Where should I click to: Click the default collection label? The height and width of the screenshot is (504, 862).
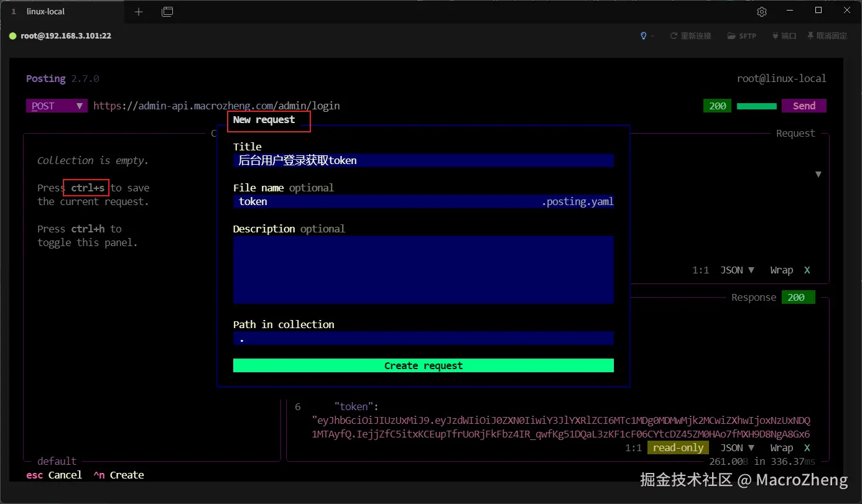57,461
